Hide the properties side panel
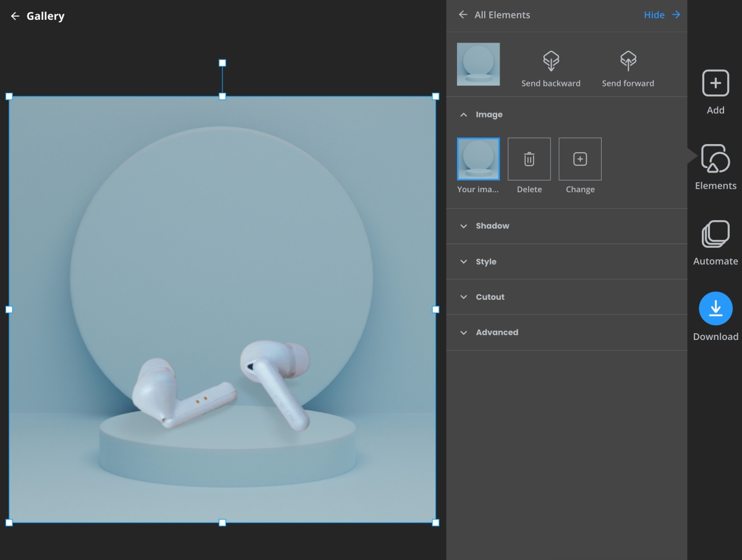The image size is (742, 560). 662,15
